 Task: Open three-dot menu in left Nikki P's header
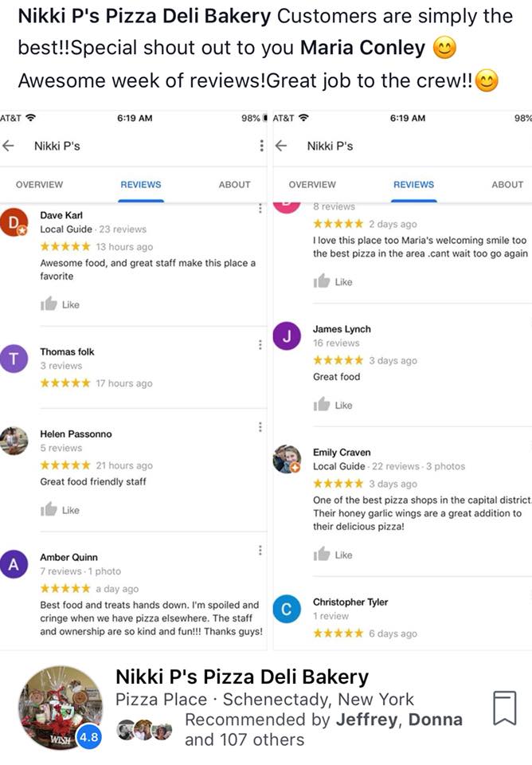pos(261,146)
